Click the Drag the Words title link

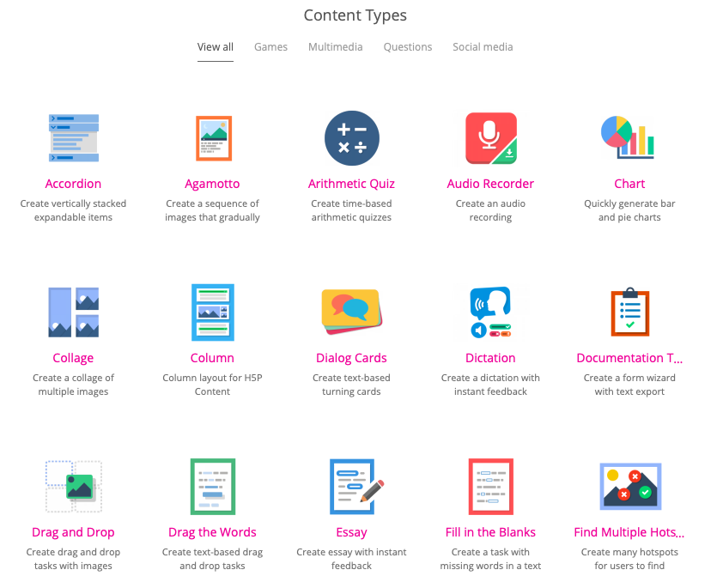(x=212, y=532)
